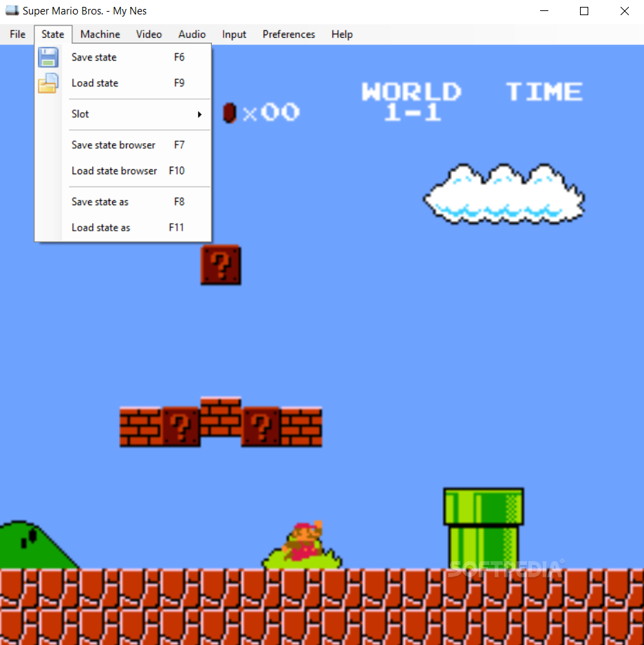
Task: Select Load state as menu item
Action: coord(123,227)
